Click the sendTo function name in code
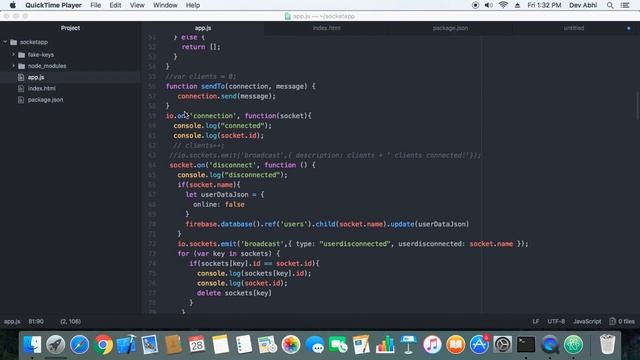The height and width of the screenshot is (360, 640). 213,86
